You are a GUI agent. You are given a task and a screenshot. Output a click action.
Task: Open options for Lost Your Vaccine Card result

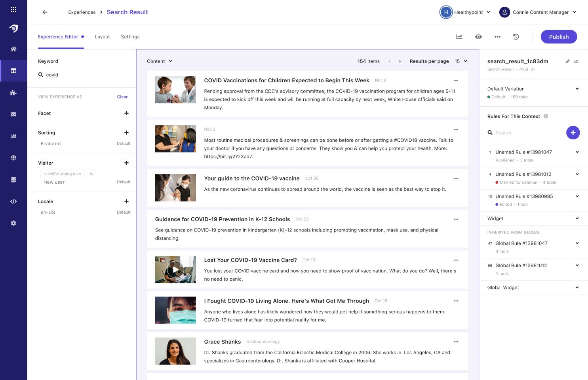456,260
